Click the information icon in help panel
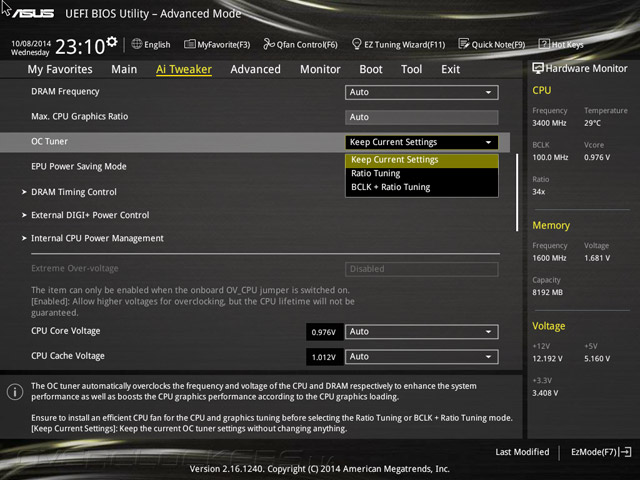Viewport: 640px width, 480px height. 15,392
